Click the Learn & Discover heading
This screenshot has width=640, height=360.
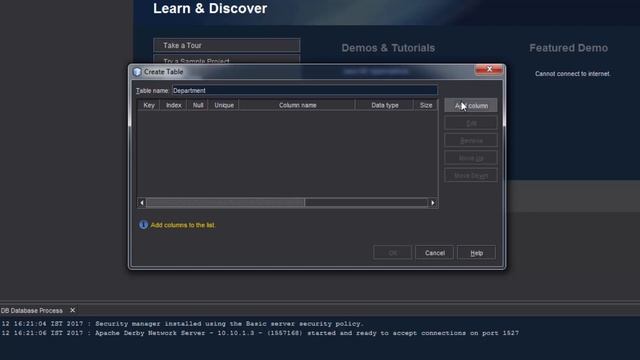click(210, 9)
